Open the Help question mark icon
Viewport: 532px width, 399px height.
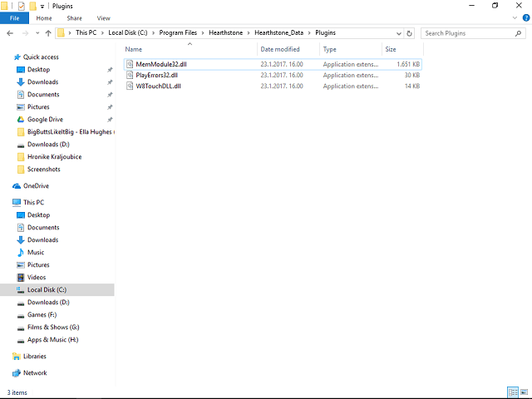click(526, 18)
